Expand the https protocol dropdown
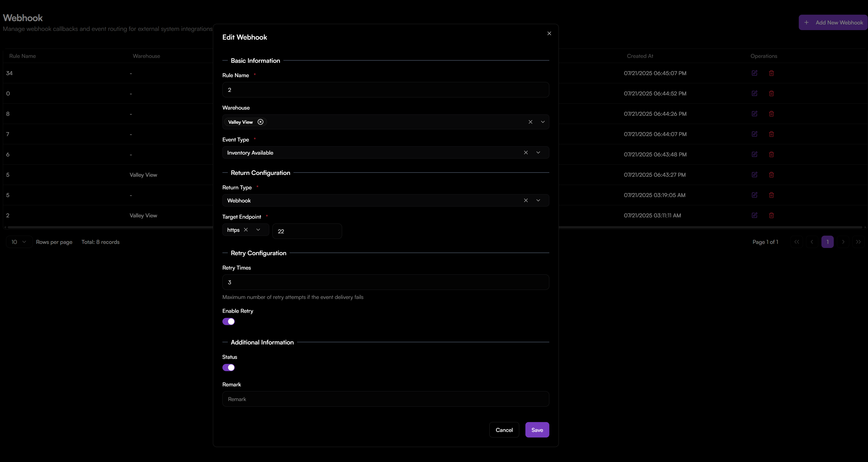Image resolution: width=868 pixels, height=462 pixels. (258, 230)
